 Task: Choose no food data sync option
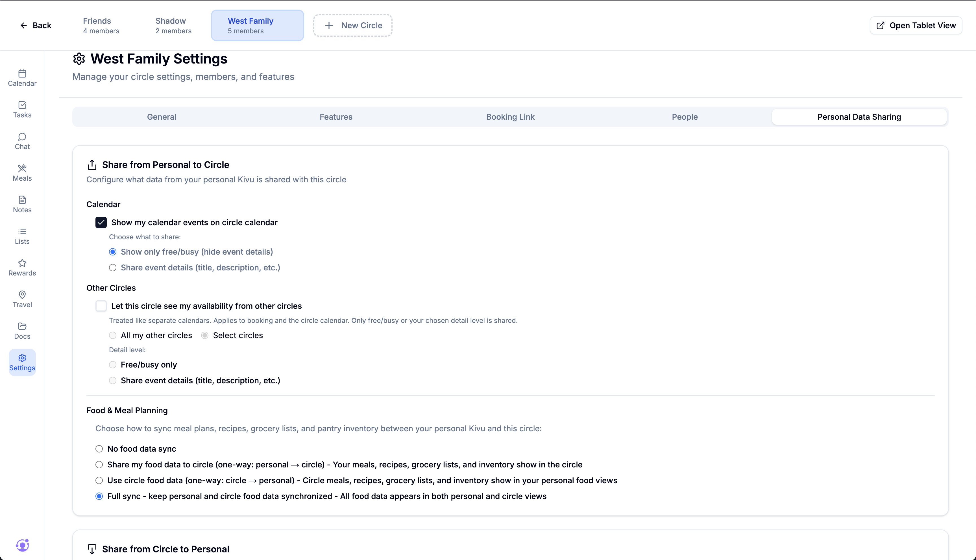pyautogui.click(x=99, y=449)
